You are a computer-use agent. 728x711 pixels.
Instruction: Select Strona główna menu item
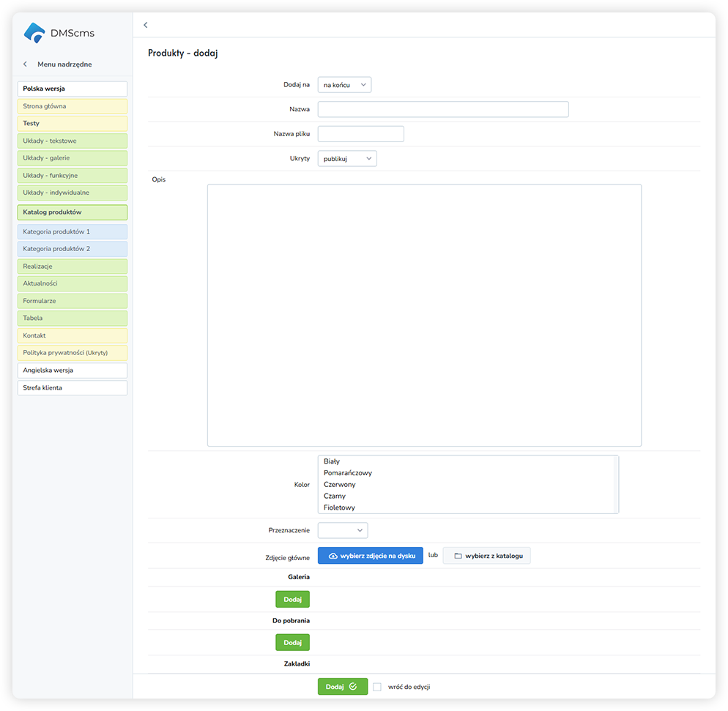coord(72,106)
